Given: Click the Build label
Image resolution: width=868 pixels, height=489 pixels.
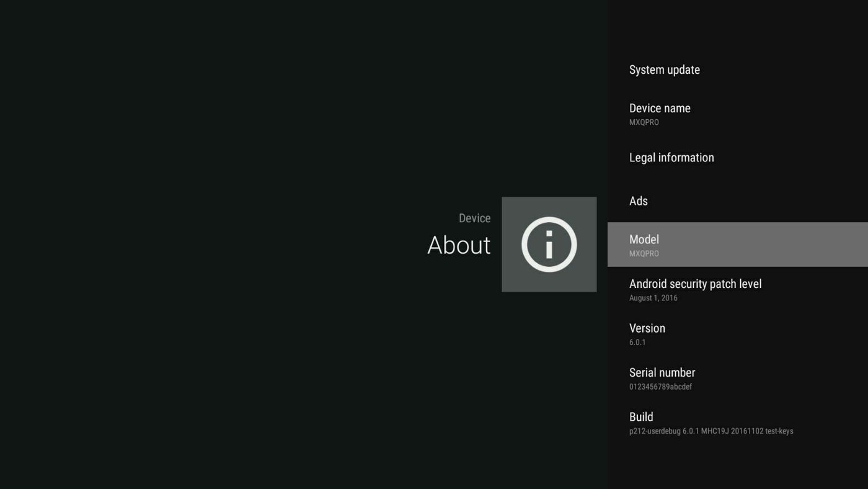Looking at the screenshot, I should (x=640, y=417).
